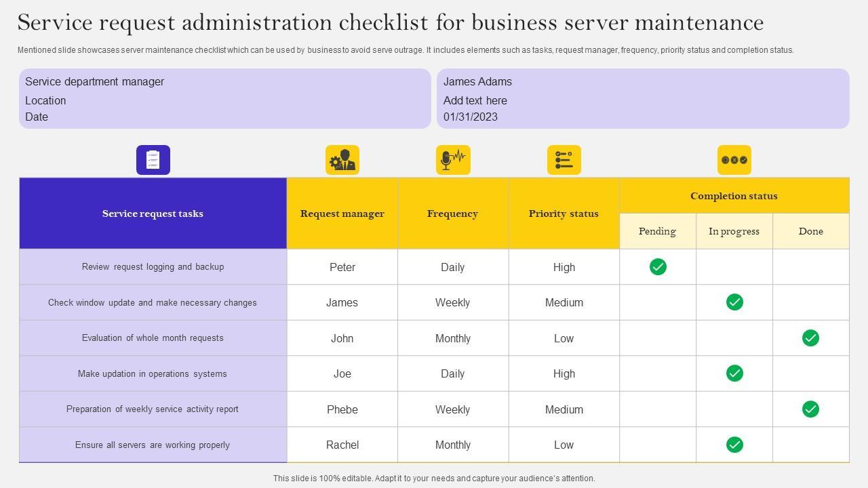Click Monthly frequency in Rachel's row
The width and height of the screenshot is (868, 488).
click(453, 445)
